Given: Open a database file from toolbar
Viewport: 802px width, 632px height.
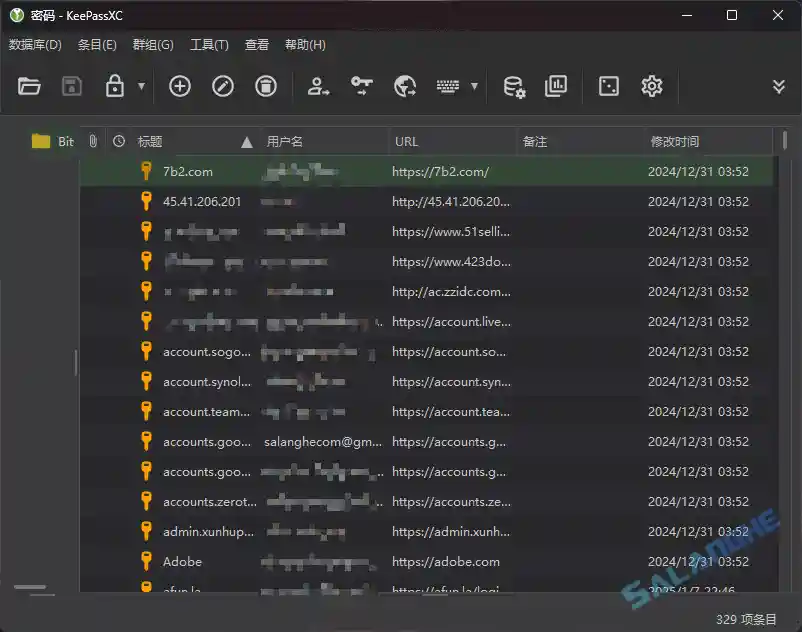Looking at the screenshot, I should click(29, 86).
